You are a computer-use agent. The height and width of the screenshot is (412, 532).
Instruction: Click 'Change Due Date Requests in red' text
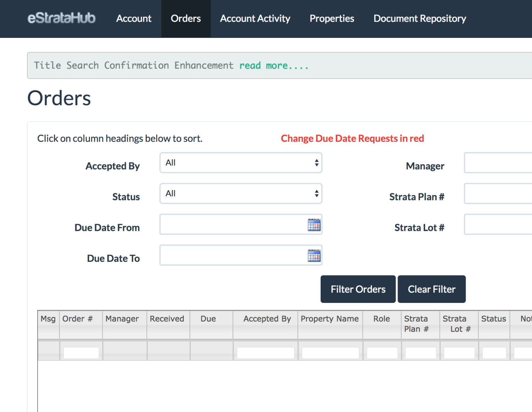(352, 139)
